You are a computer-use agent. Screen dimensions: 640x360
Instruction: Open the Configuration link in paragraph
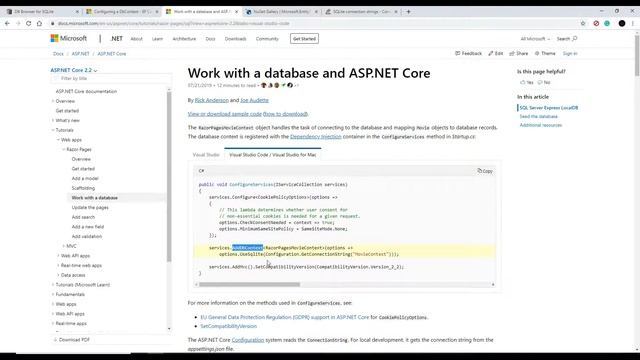coord(248,340)
